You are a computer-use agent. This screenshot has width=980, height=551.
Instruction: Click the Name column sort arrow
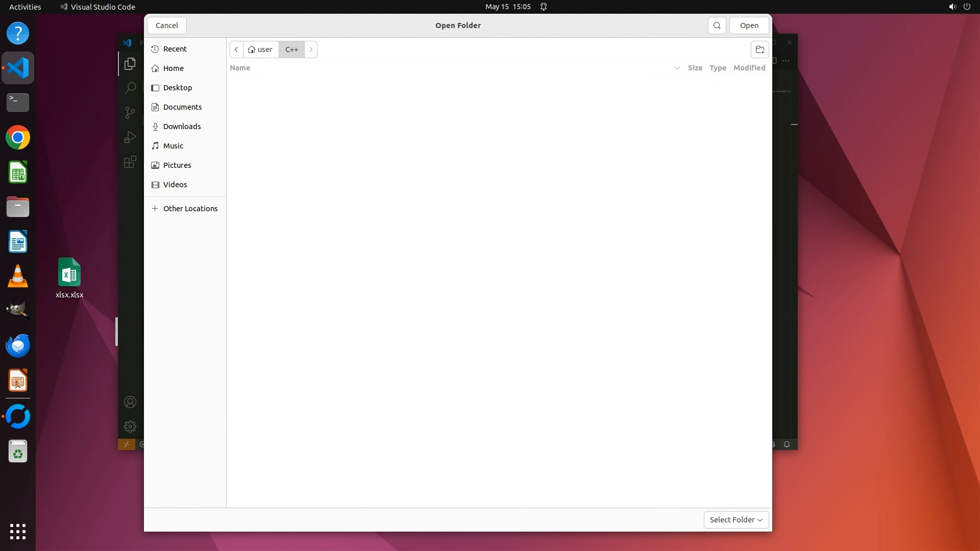point(677,68)
